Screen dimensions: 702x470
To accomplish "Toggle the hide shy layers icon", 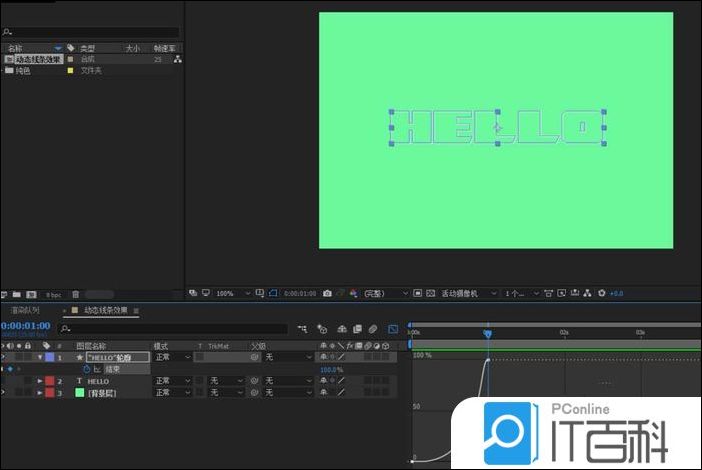I will (342, 329).
